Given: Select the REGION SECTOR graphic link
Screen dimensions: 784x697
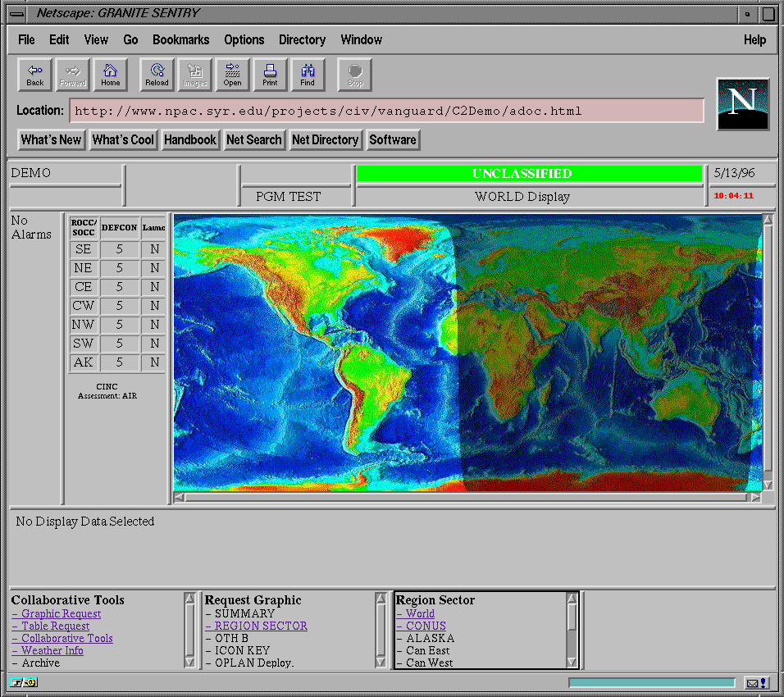Looking at the screenshot, I should pos(261,626).
